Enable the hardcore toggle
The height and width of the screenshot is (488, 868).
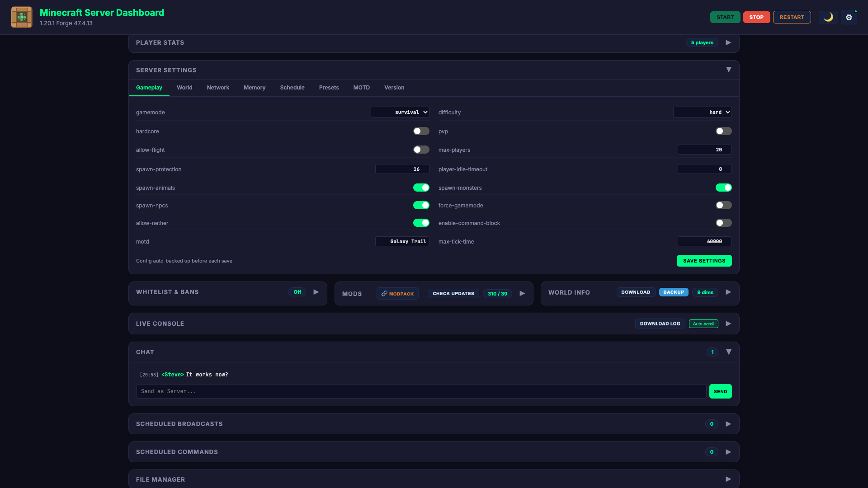coord(421,131)
